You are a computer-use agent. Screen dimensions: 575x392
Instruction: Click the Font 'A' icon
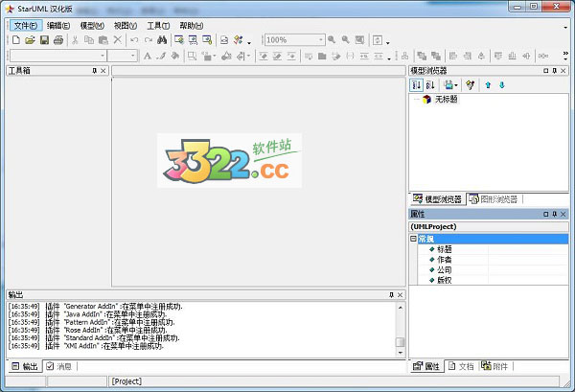[148, 57]
